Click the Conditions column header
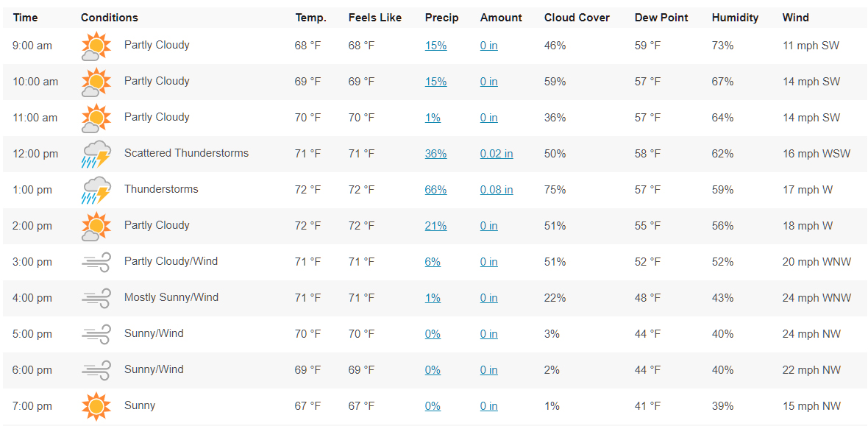Viewport: 868px width, 426px height. pos(109,18)
